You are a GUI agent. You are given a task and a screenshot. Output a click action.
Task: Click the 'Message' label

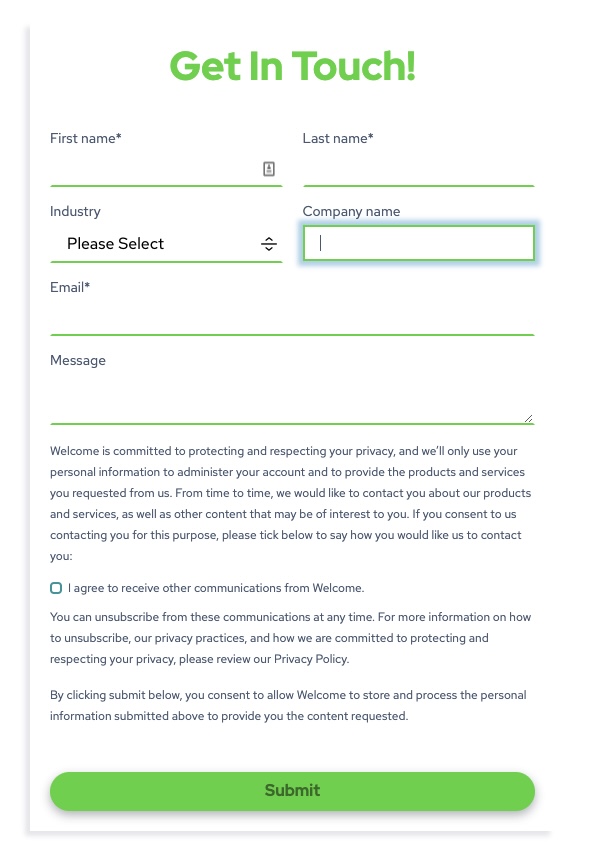pos(78,360)
